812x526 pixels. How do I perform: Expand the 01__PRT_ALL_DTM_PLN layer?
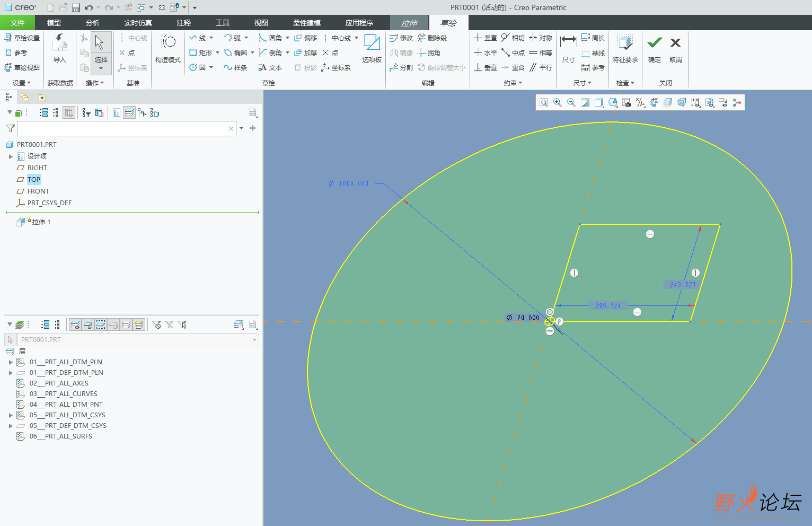[x=11, y=362]
